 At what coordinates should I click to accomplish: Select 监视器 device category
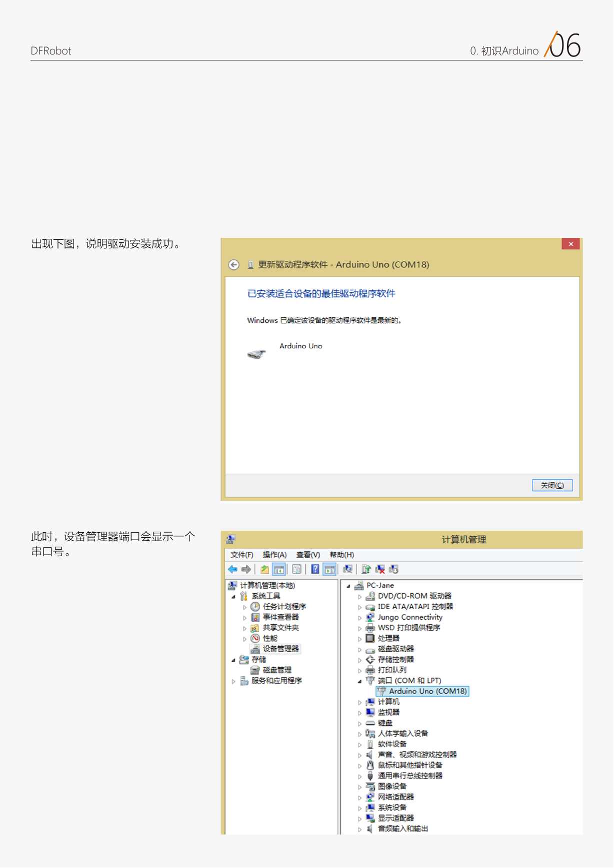coord(388,712)
